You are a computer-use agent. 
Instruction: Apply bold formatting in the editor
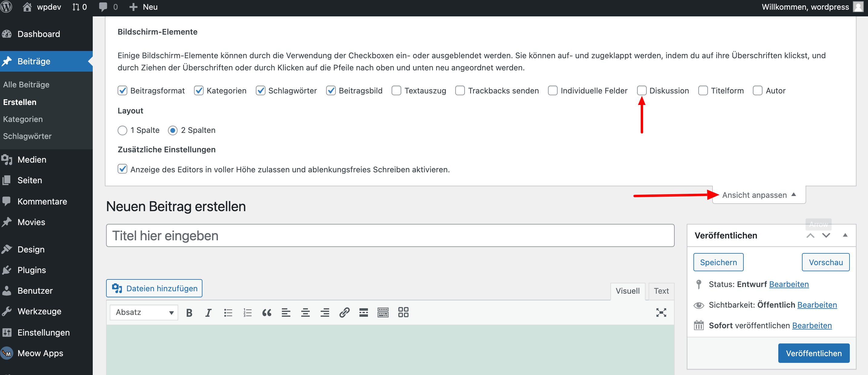(189, 312)
